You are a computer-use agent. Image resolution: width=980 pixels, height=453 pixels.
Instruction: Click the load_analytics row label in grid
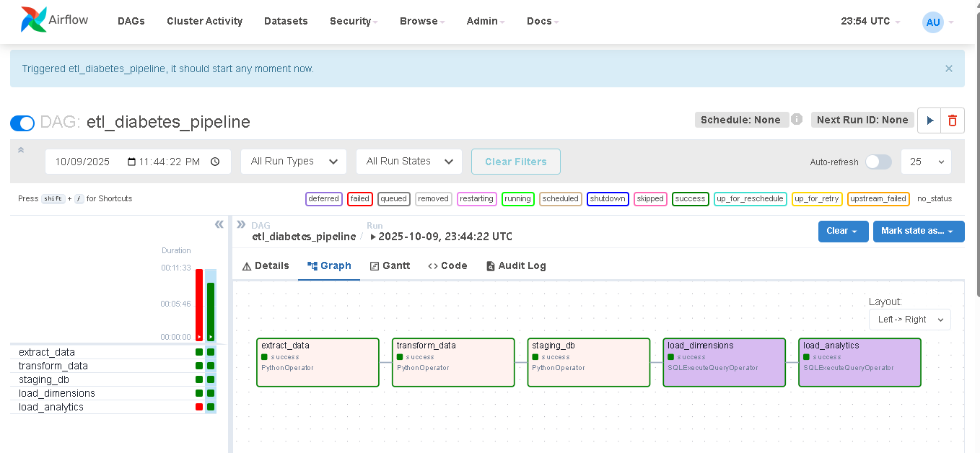(x=51, y=407)
